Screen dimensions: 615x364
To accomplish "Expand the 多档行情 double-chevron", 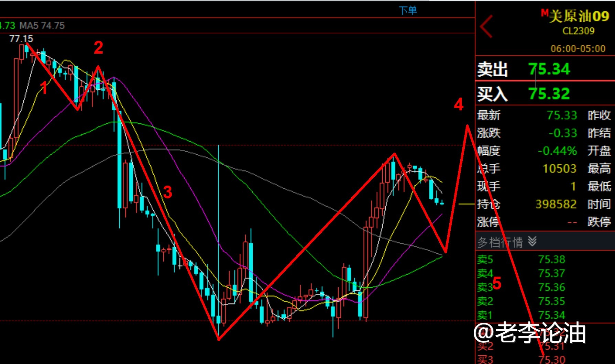I will [x=532, y=242].
